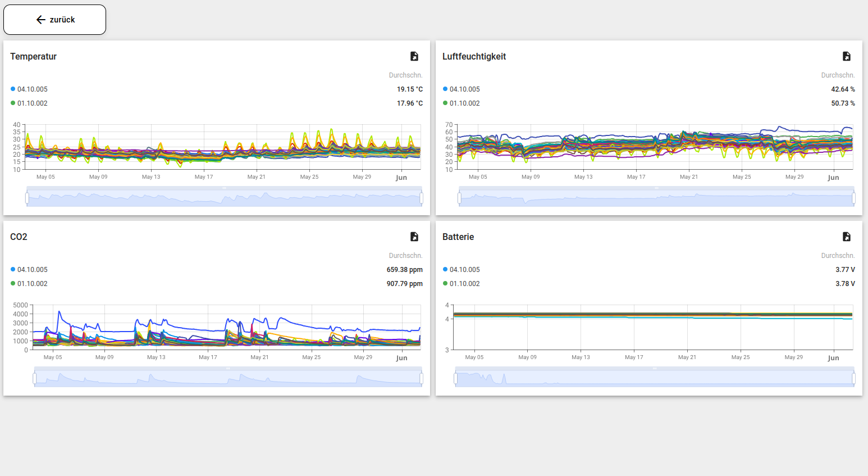Image resolution: width=868 pixels, height=476 pixels.
Task: Click the right range handle under Luftfeuchtigkeit chart
Action: [x=853, y=198]
